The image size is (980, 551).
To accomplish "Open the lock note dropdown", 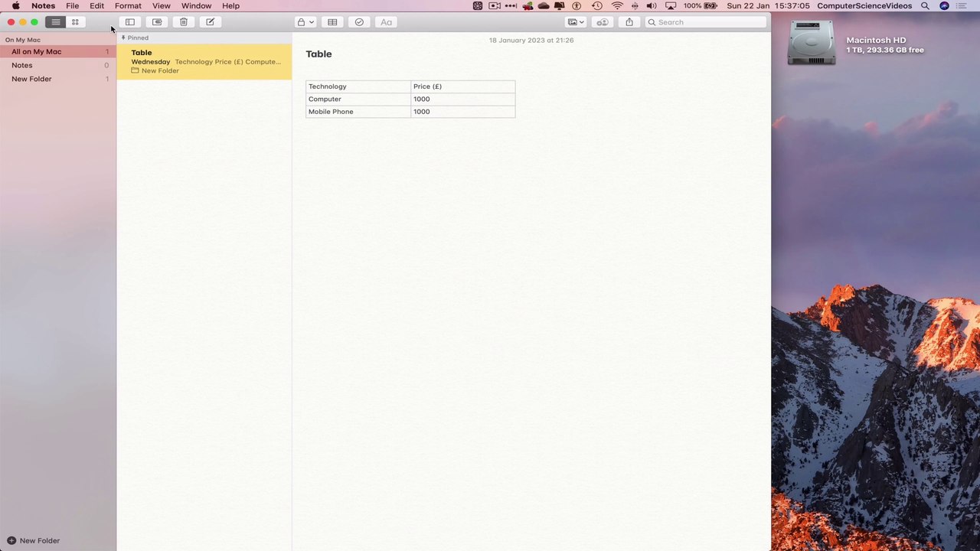I will [x=305, y=22].
